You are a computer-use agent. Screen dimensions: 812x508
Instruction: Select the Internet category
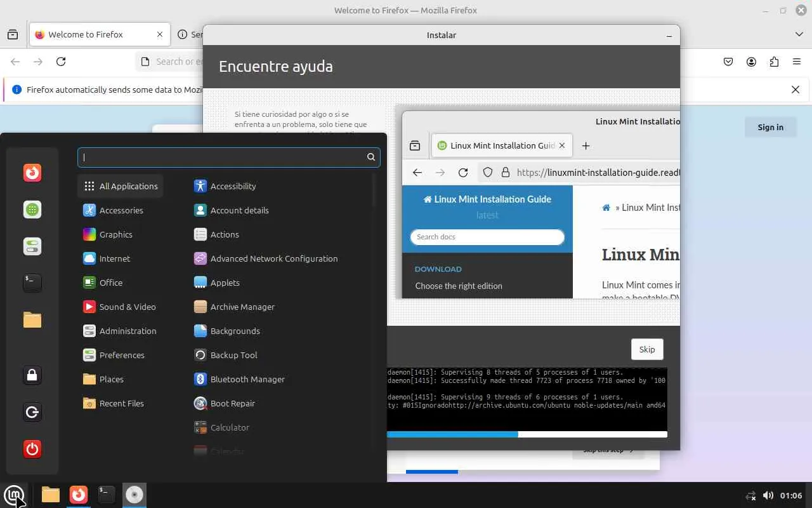tap(121, 258)
